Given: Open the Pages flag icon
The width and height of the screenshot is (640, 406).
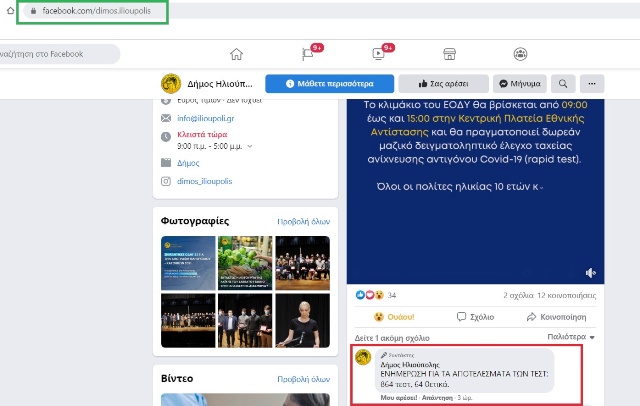Looking at the screenshot, I should click(x=307, y=54).
